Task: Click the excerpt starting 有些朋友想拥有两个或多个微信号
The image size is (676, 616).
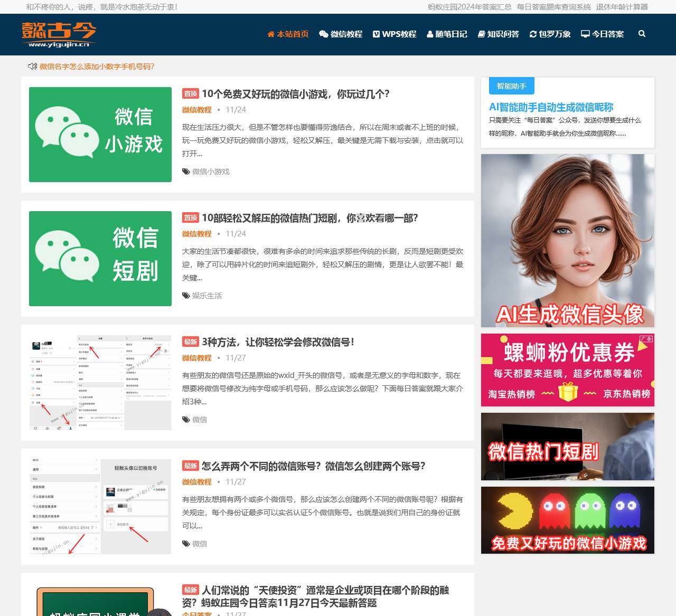Action: coord(323,513)
